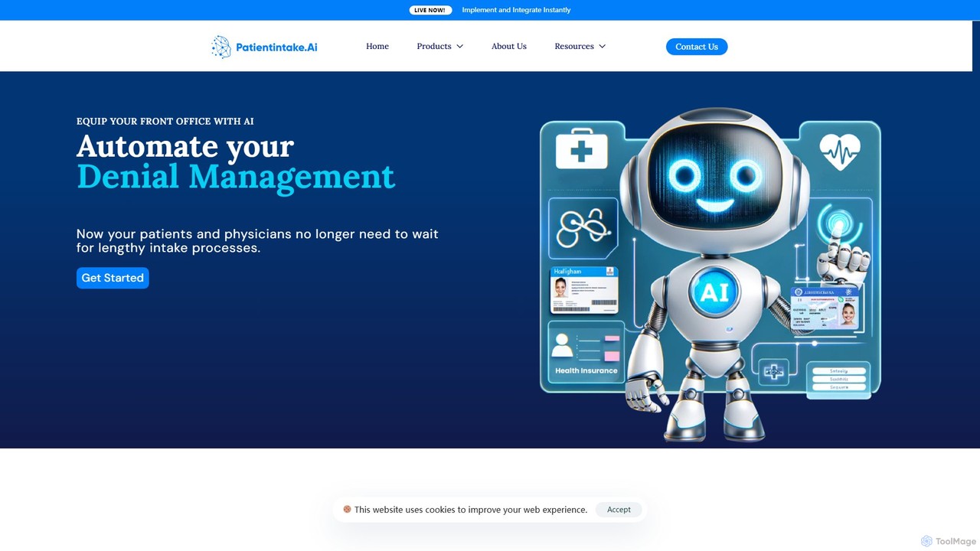Viewport: 980px width, 551px height.
Task: Click the "Denial Management" headline text
Action: coord(236,177)
